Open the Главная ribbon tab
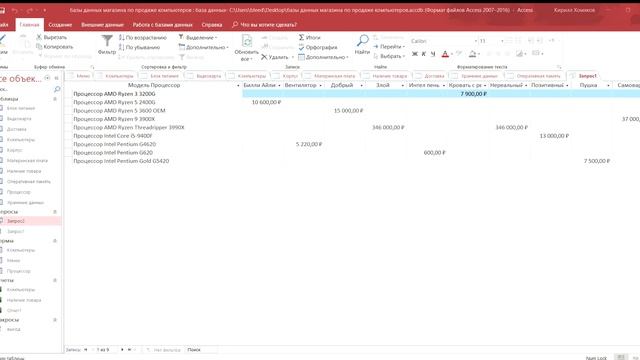 coord(29,25)
